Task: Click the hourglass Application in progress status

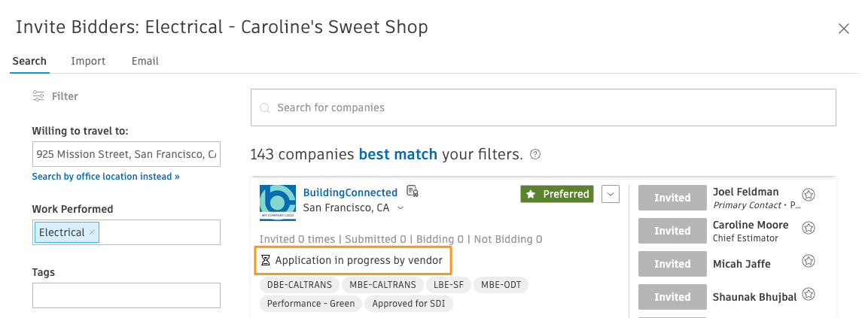Action: pyautogui.click(x=352, y=260)
